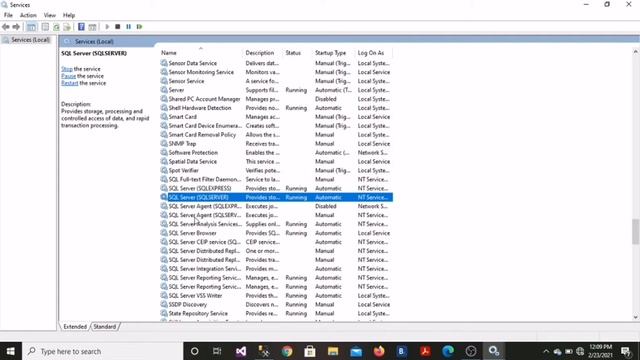
Task: Toggle Show/Hide Console Tree toolbar button
Action: pos(31,27)
